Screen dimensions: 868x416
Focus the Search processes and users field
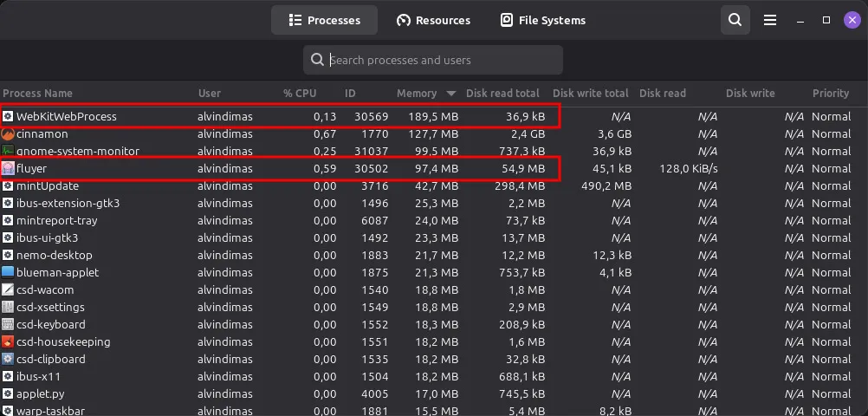[433, 60]
